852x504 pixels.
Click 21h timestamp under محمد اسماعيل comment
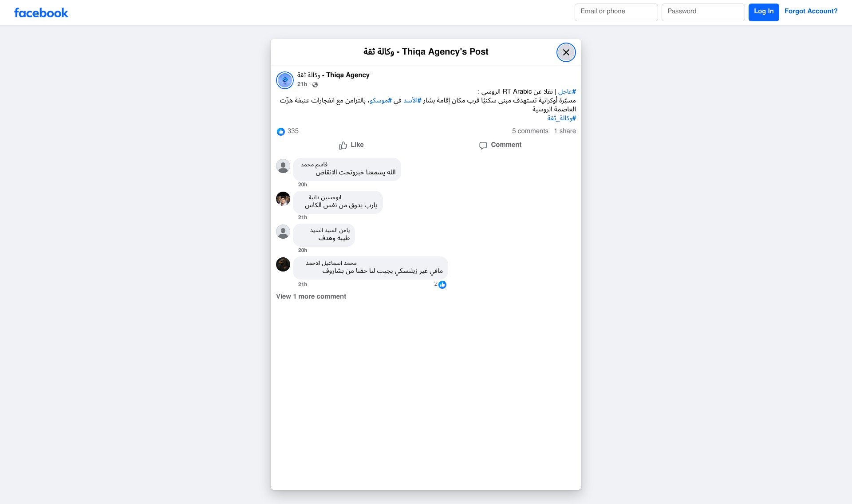pyautogui.click(x=303, y=284)
